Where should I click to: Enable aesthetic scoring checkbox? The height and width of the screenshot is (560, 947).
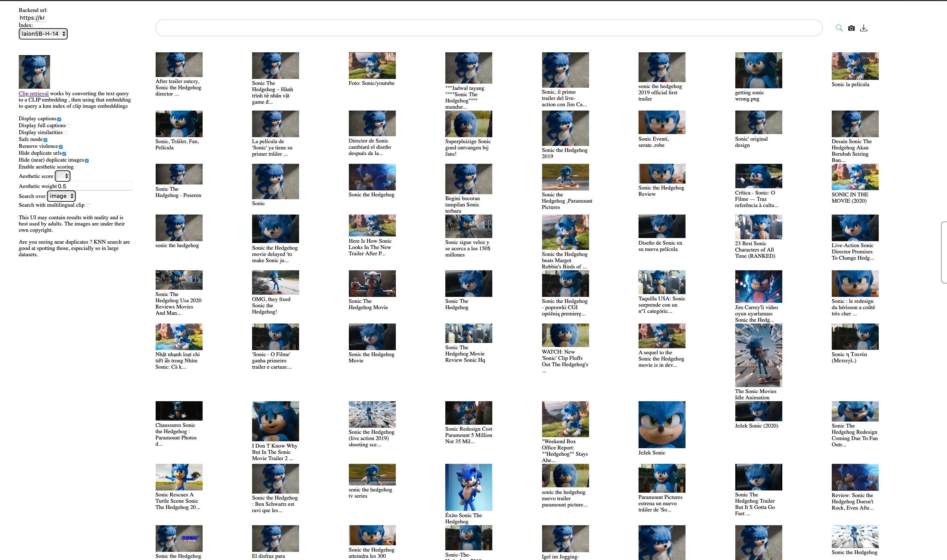76,167
